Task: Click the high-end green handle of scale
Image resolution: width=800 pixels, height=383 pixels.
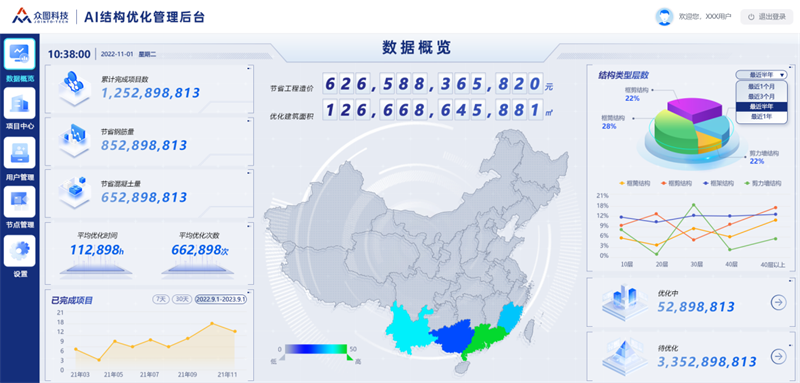Action: click(x=350, y=358)
